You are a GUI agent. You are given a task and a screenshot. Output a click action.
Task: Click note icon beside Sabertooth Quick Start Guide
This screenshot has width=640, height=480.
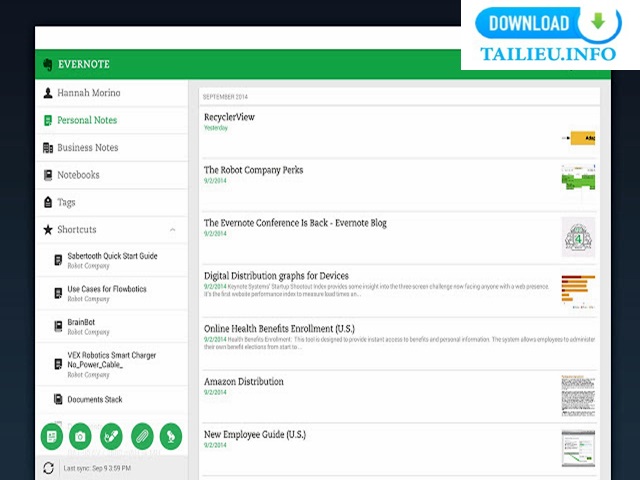(58, 260)
